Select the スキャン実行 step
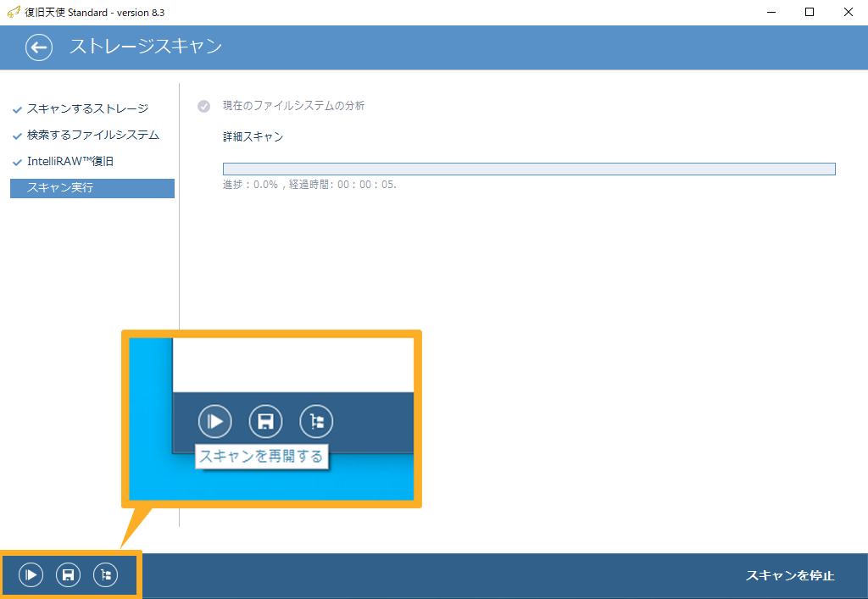The height and width of the screenshot is (599, 868). 92,188
